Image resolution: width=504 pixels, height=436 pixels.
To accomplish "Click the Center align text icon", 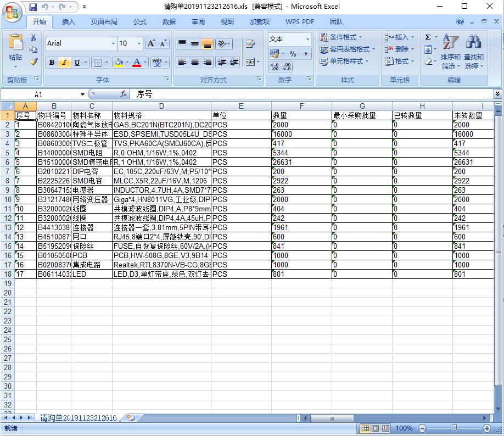I will click(x=195, y=62).
